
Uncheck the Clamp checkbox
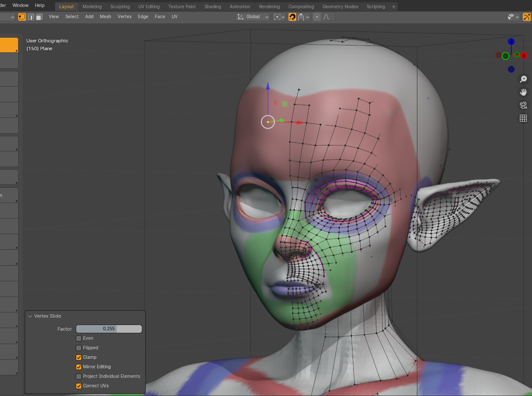[x=79, y=357]
